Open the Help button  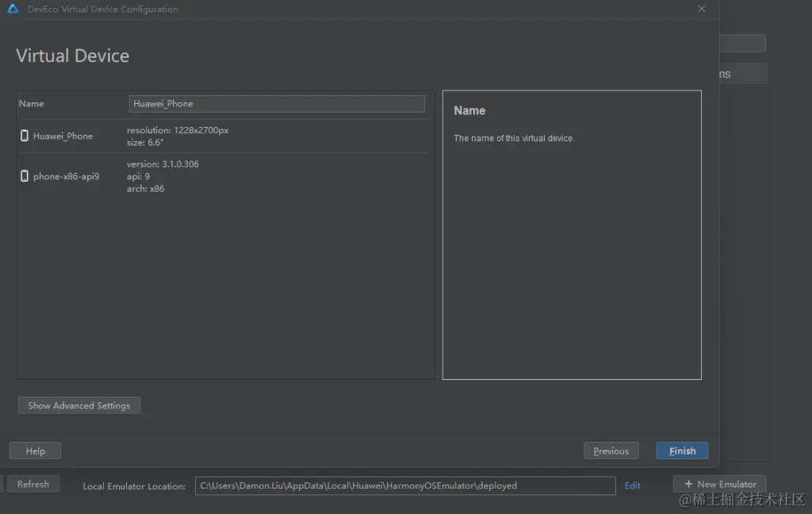coord(35,451)
